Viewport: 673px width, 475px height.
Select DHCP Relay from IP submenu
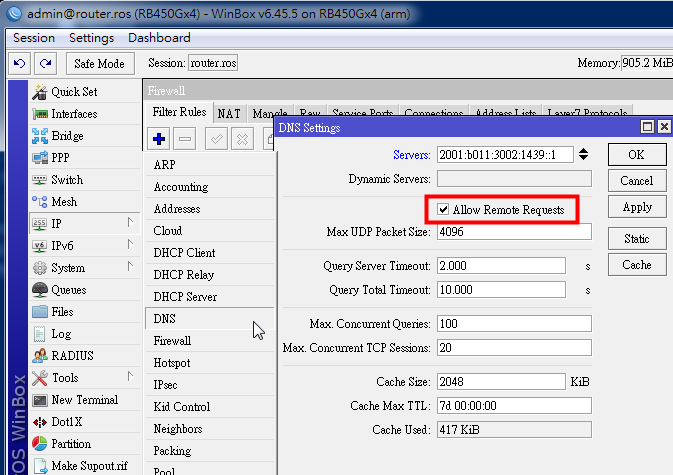coord(209,275)
